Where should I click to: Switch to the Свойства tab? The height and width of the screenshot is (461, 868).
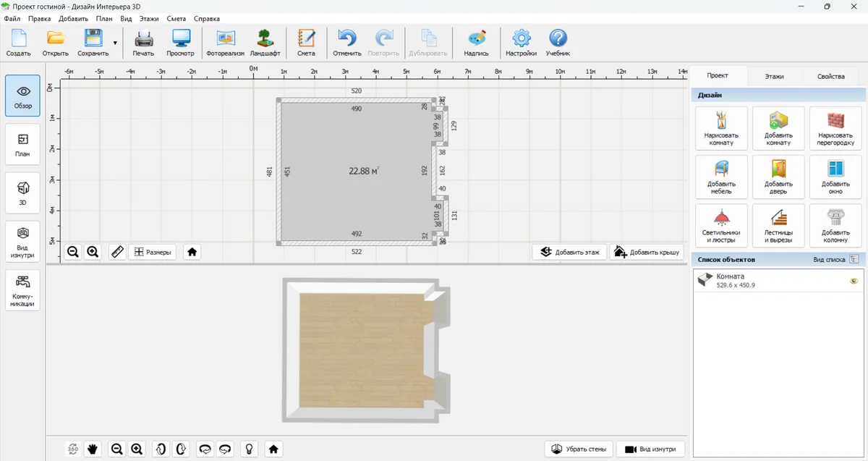point(830,76)
